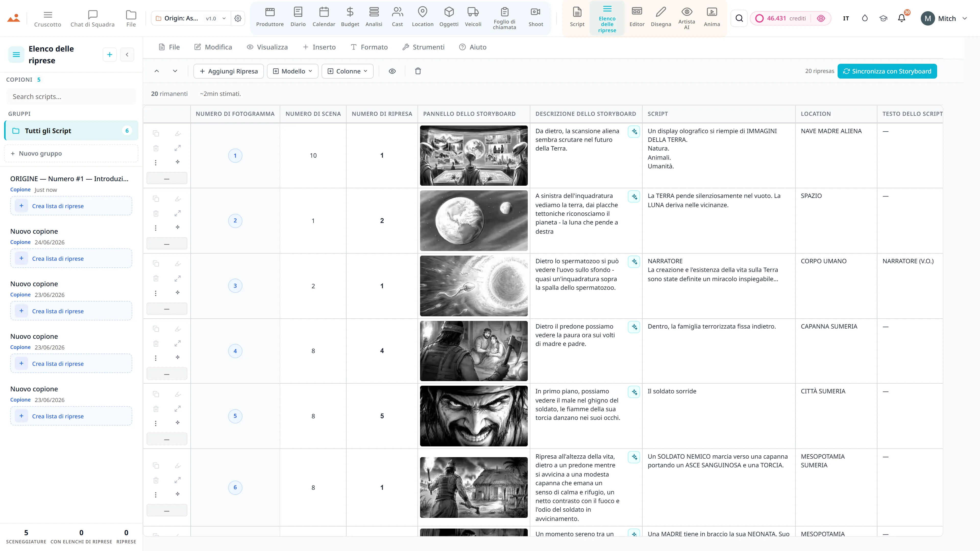Expand frame 2 row to fullscreen
This screenshot has height=551, width=980.
coord(177,213)
